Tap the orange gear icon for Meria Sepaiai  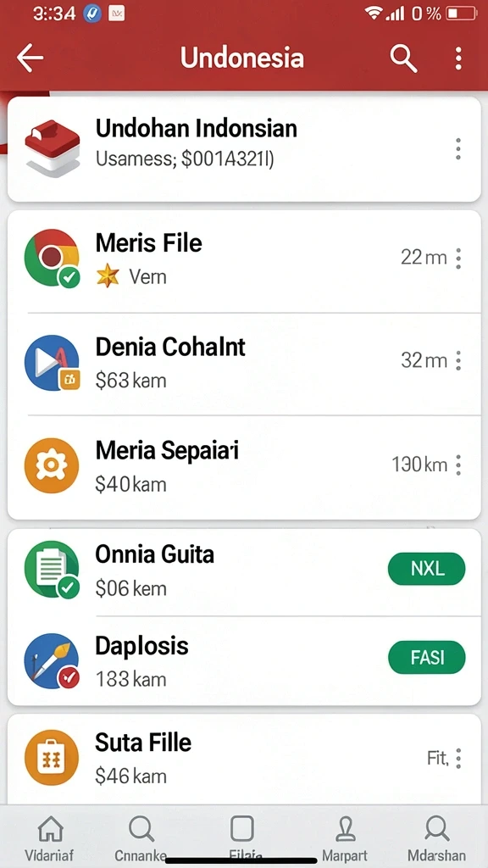click(x=52, y=465)
